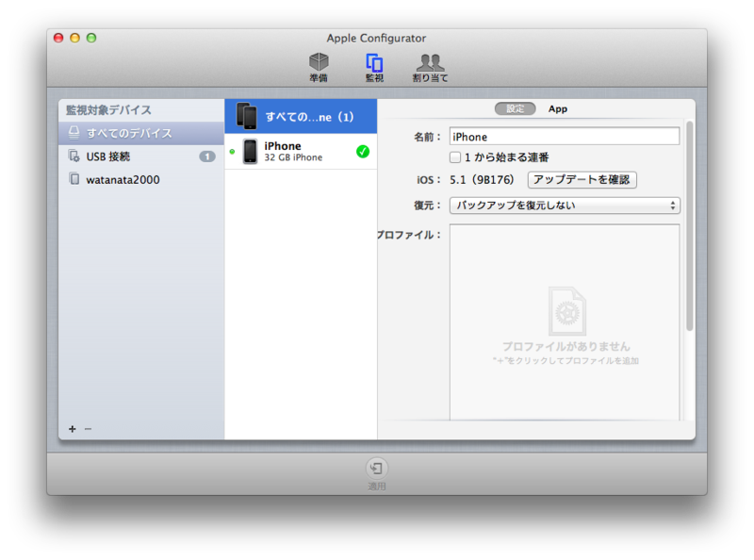The width and height of the screenshot is (754, 560).
Task: Click the 監視対象デバイス sidebar heading
Action: (108, 110)
